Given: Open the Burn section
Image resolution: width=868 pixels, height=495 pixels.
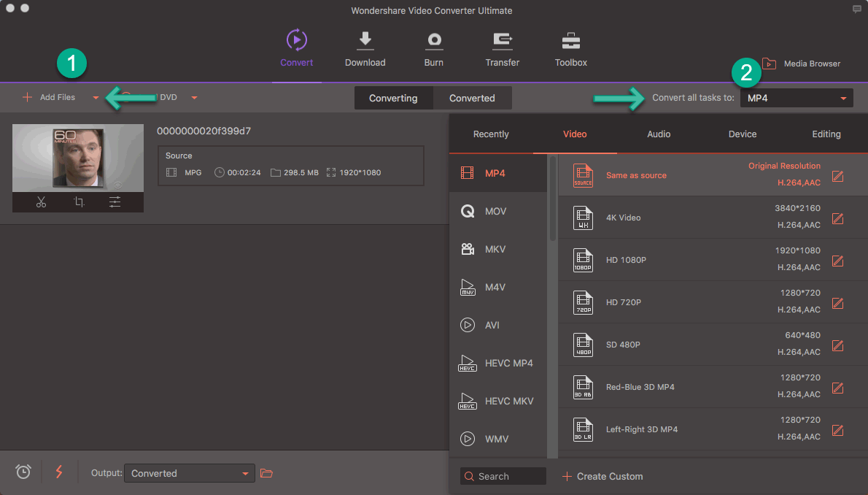Looking at the screenshot, I should coord(433,48).
